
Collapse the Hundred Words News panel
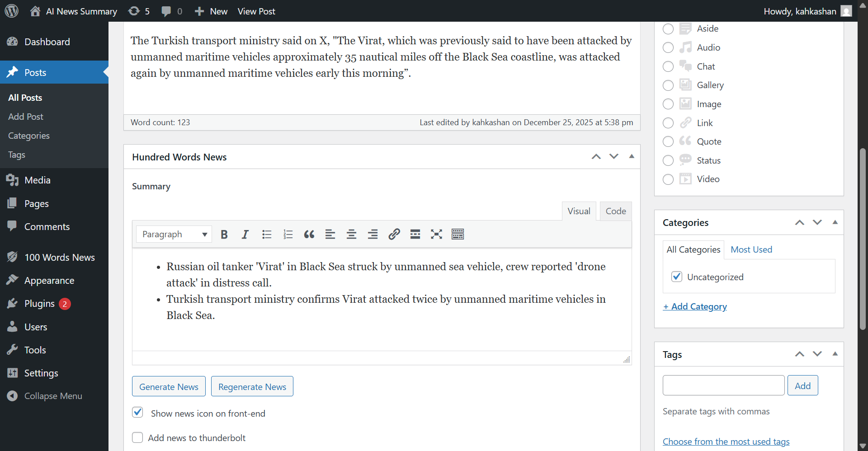point(632,156)
